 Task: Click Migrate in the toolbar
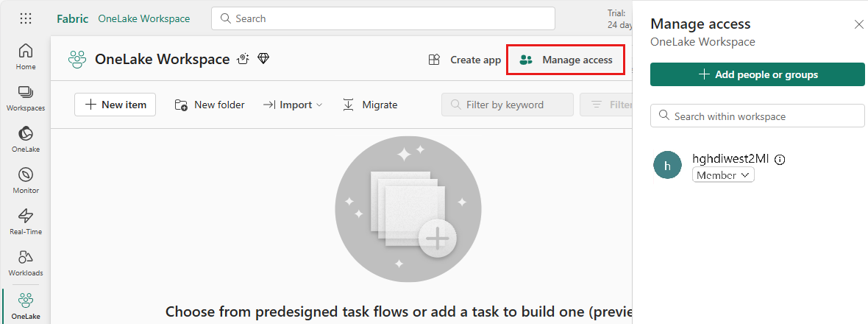click(x=370, y=105)
